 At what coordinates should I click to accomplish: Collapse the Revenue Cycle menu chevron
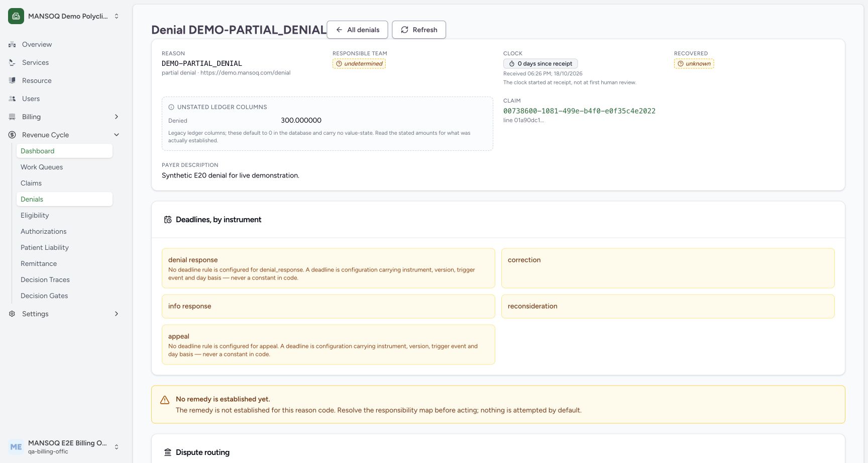(x=117, y=135)
